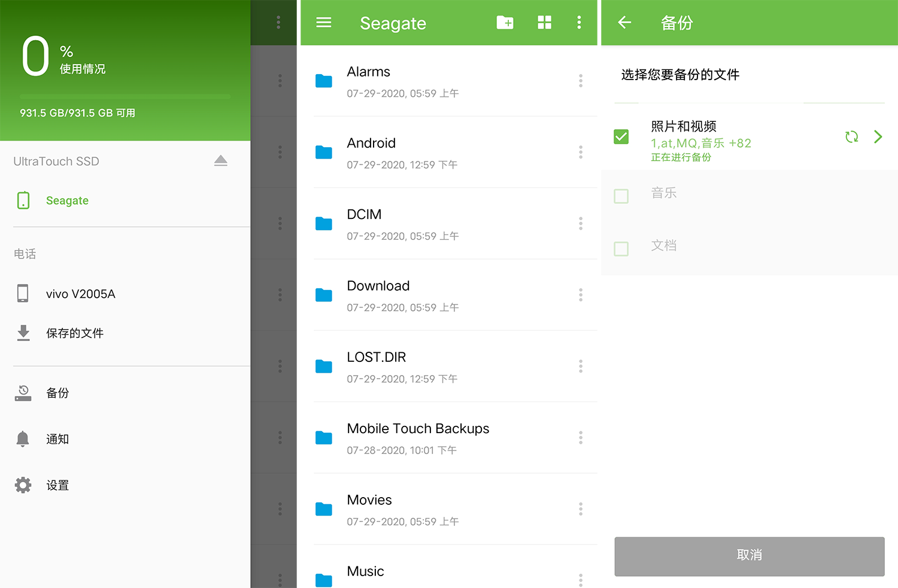Create a new folder in Seagate

coord(505,22)
